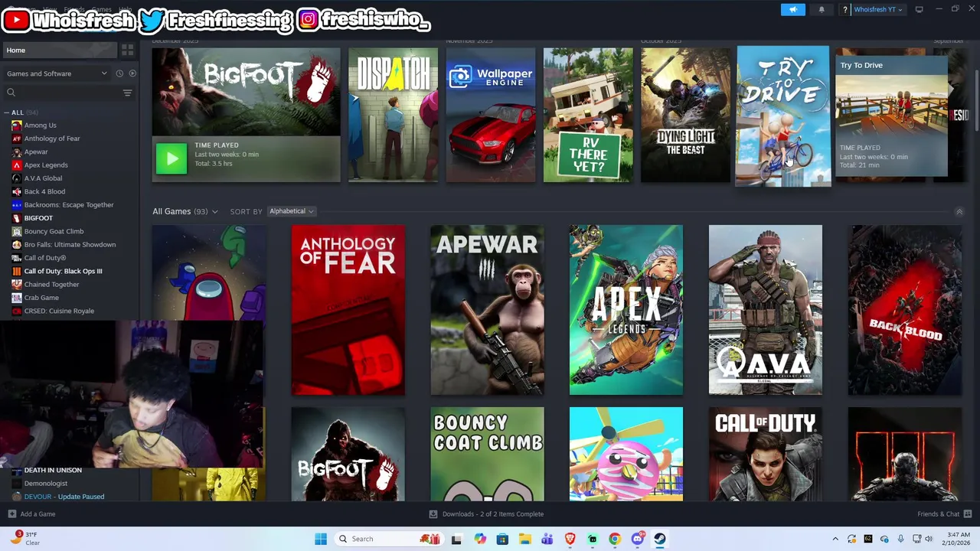The height and width of the screenshot is (551, 980).
Task: Collapse the ALL category in sidebar
Action: 7,112
